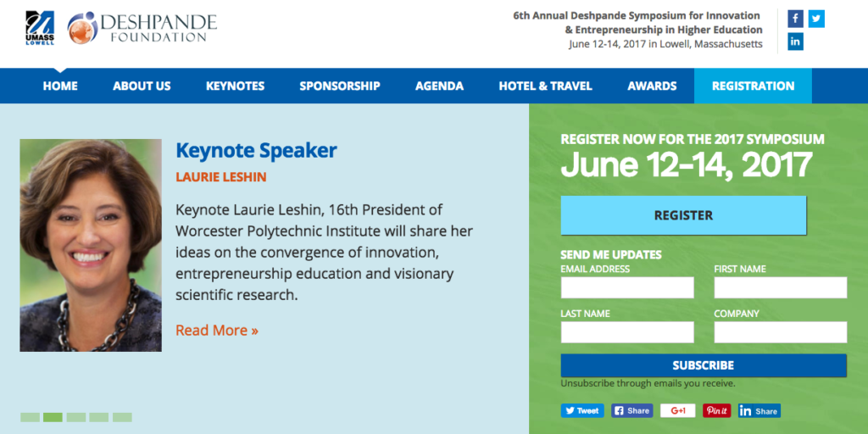Select the last carousel slide indicator
Image resolution: width=868 pixels, height=434 pixels.
coord(122,417)
